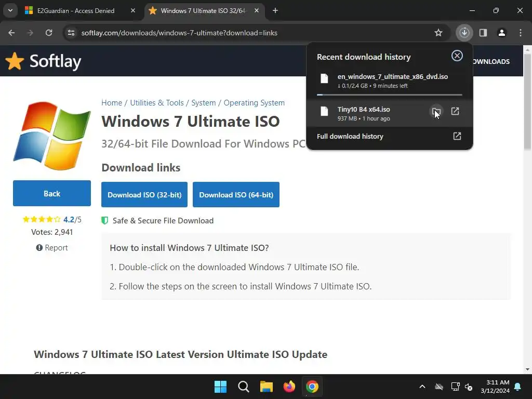Select the Tiny10 B4 x64.iso entry
The height and width of the screenshot is (399, 532).
pyautogui.click(x=390, y=113)
